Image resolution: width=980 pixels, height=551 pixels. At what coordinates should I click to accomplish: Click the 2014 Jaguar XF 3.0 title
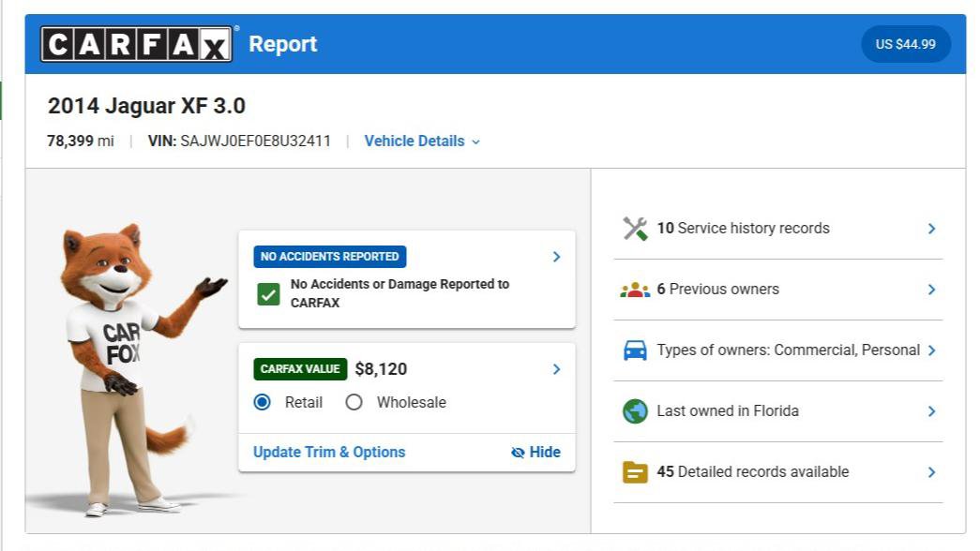tap(147, 106)
